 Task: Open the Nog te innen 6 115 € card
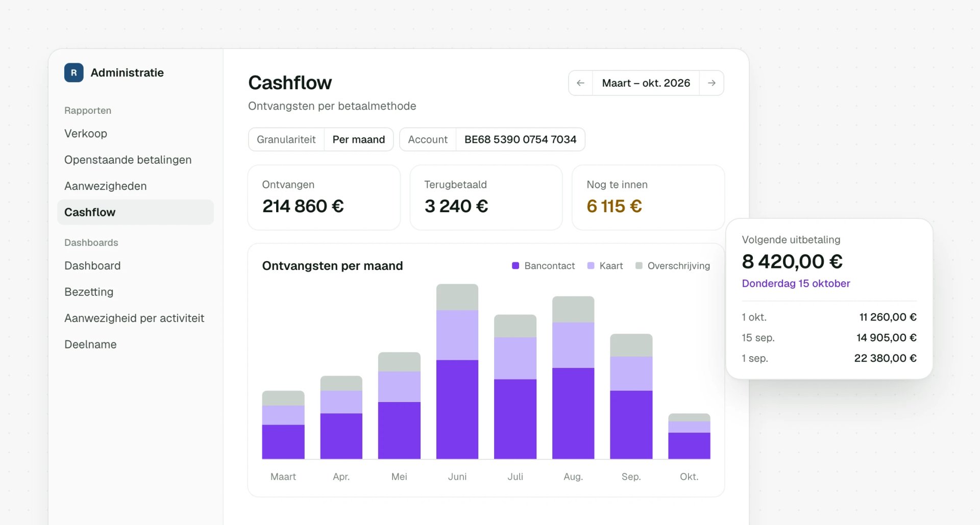point(648,197)
